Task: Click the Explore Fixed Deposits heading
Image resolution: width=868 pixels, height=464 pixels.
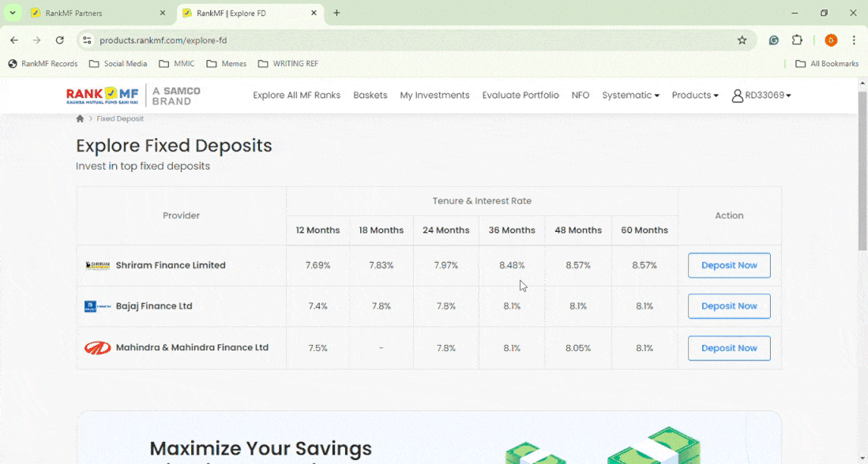Action: coord(174,145)
